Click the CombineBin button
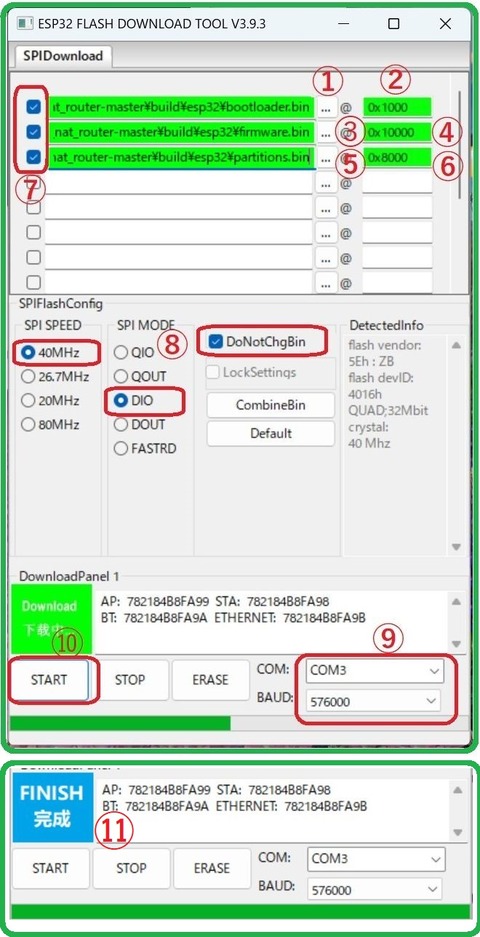This screenshot has width=480, height=937. click(271, 405)
